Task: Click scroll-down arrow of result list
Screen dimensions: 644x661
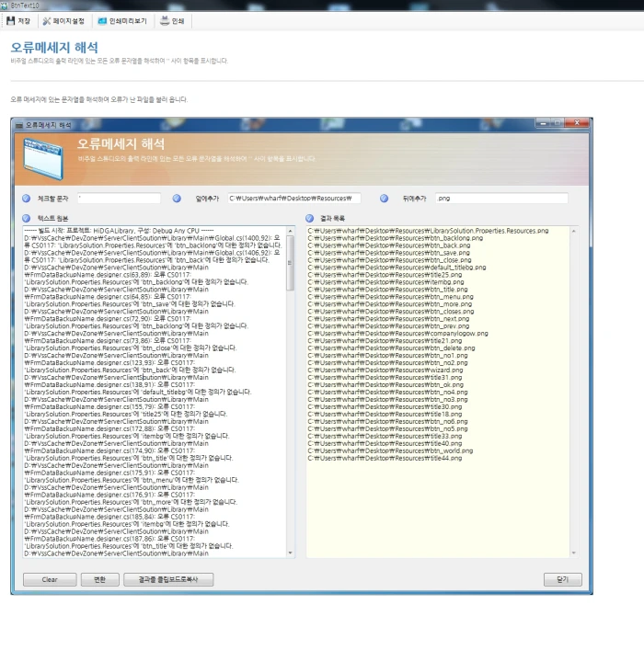Action: (x=573, y=553)
